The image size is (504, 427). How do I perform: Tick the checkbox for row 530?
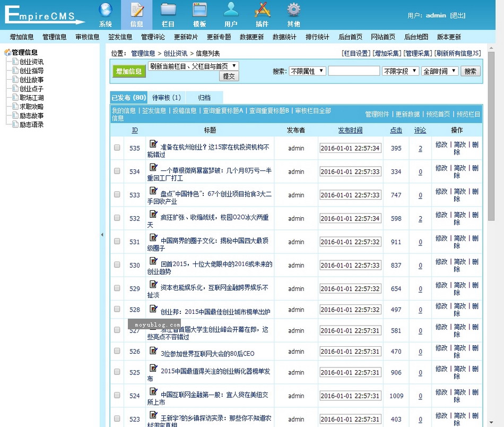(117, 264)
